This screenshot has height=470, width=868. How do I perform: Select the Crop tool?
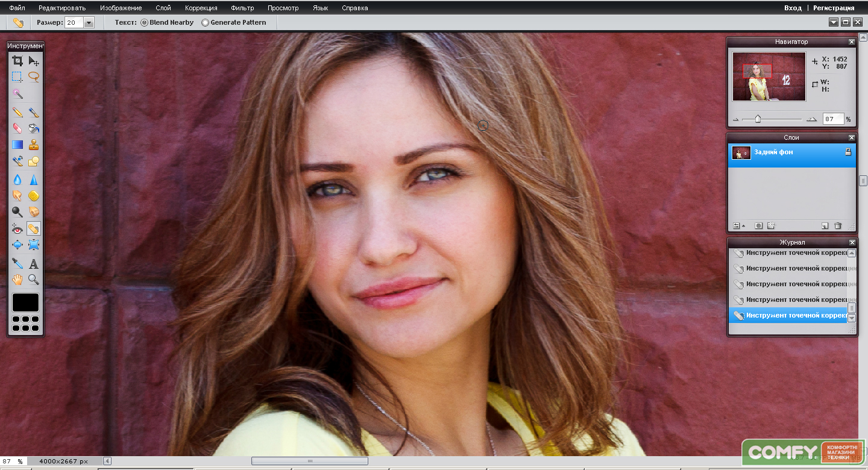17,61
